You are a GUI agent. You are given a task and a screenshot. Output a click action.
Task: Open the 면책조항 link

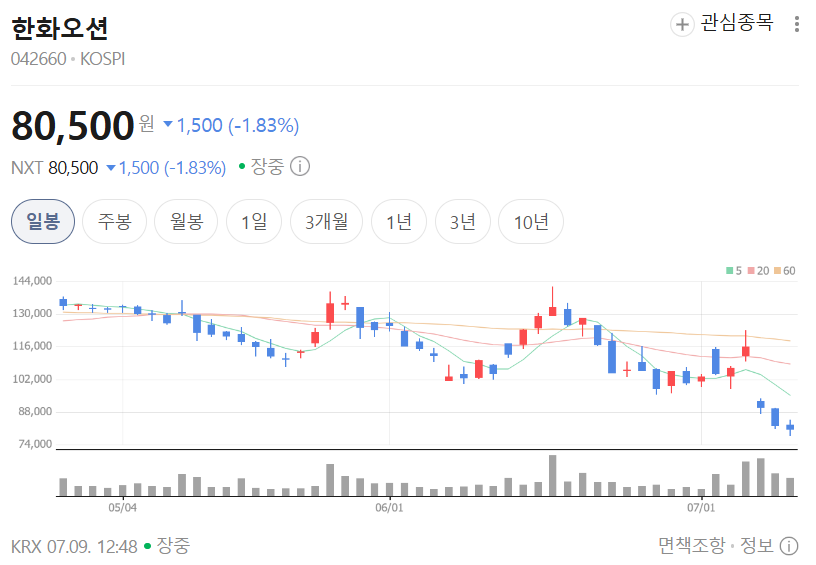692,545
